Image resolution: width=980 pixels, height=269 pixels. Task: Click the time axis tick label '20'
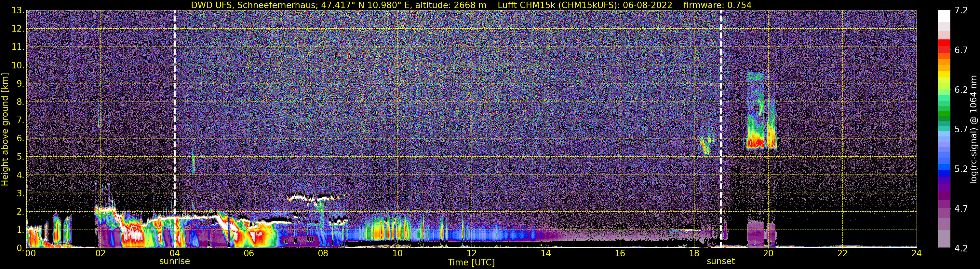click(768, 253)
